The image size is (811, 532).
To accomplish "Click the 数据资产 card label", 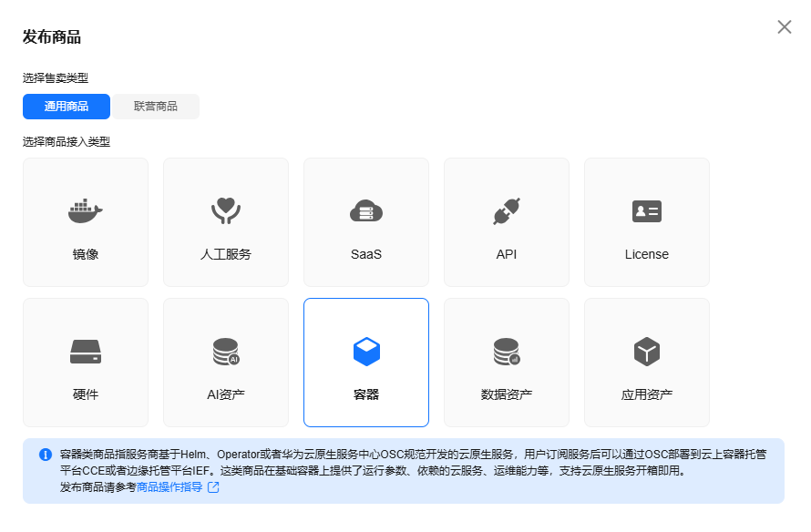I will (x=507, y=394).
